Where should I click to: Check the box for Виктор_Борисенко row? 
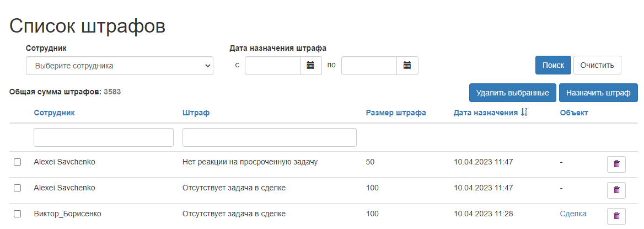pyautogui.click(x=17, y=214)
